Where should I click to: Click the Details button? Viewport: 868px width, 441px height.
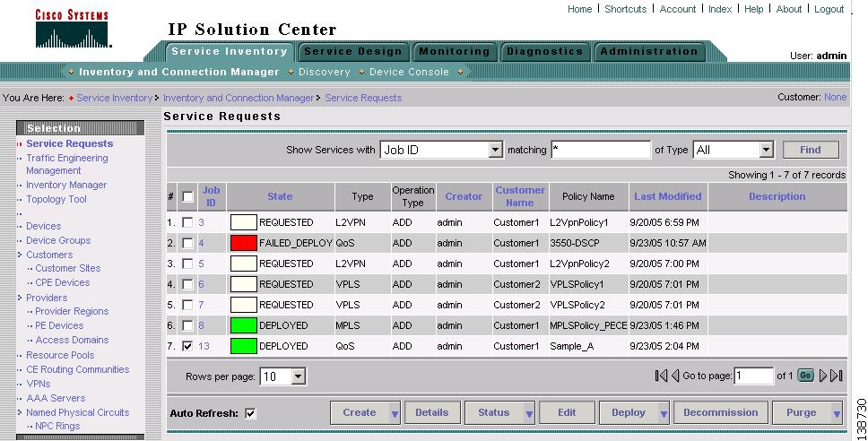tap(432, 413)
